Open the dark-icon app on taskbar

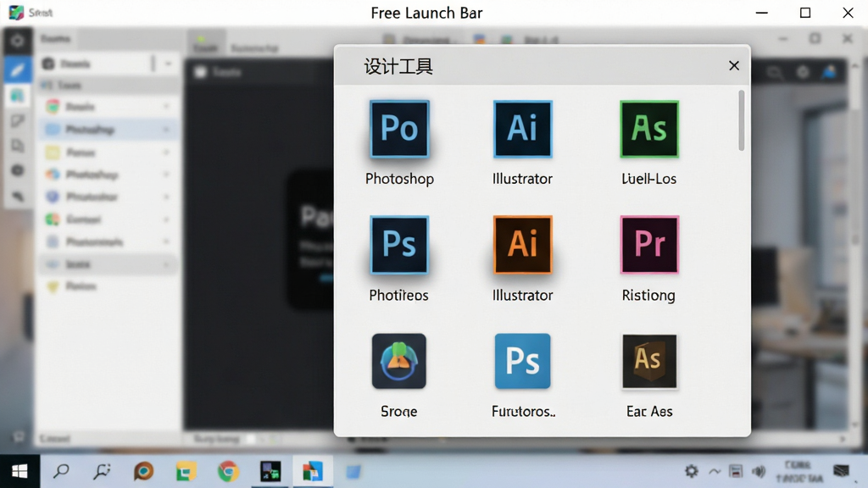270,471
